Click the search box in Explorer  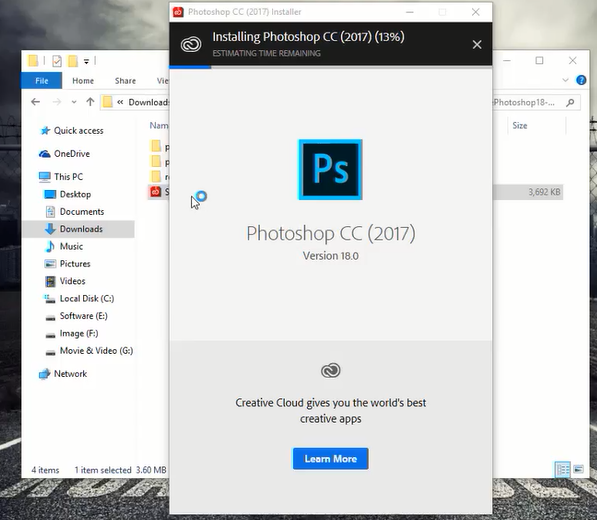click(x=537, y=102)
